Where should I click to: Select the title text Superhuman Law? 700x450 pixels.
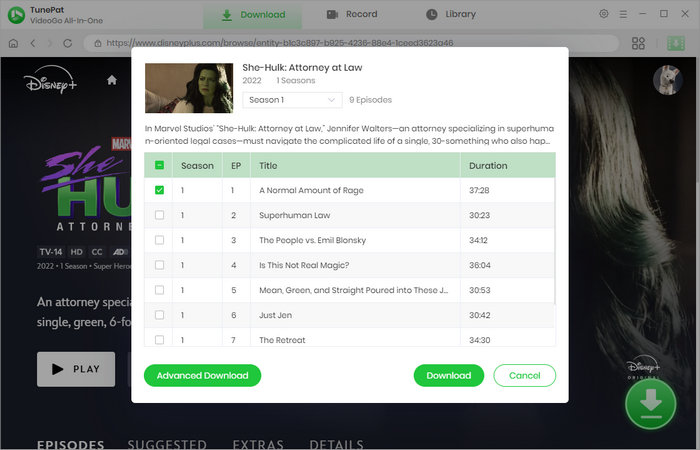pos(295,215)
